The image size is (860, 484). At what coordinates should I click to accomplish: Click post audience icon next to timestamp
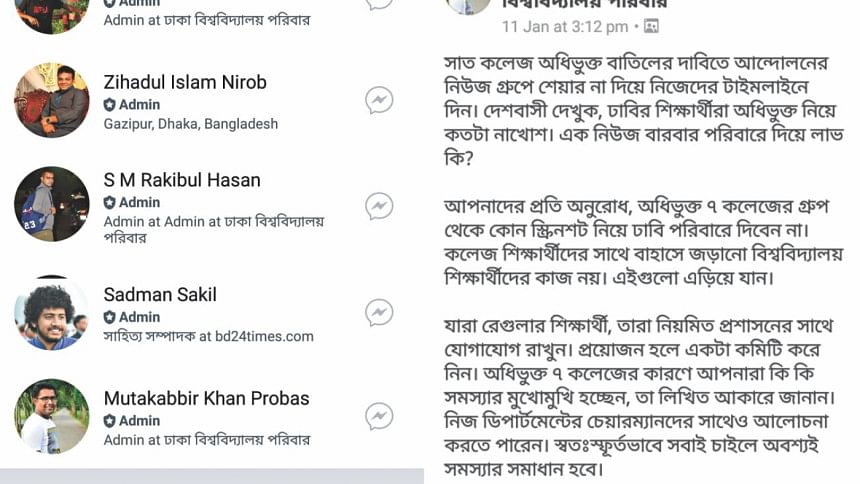click(x=652, y=26)
